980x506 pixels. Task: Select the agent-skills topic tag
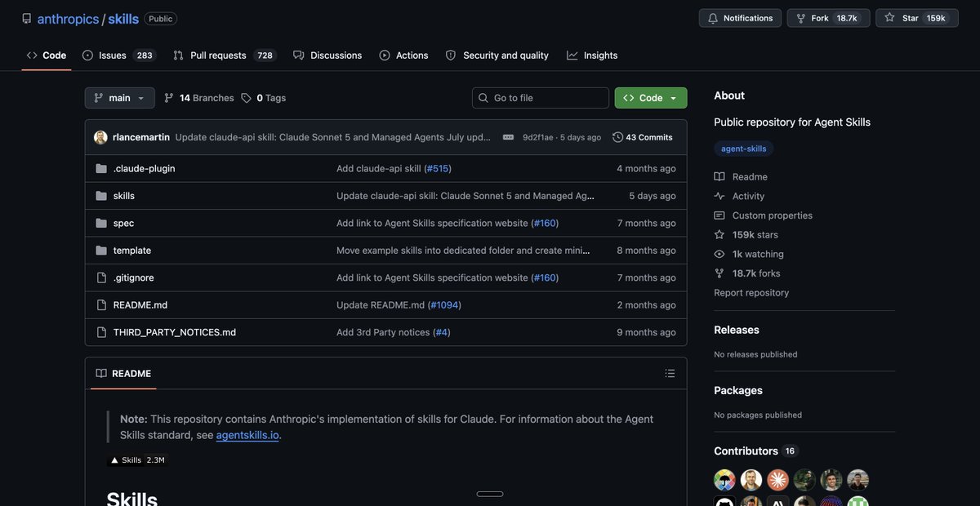click(x=744, y=149)
